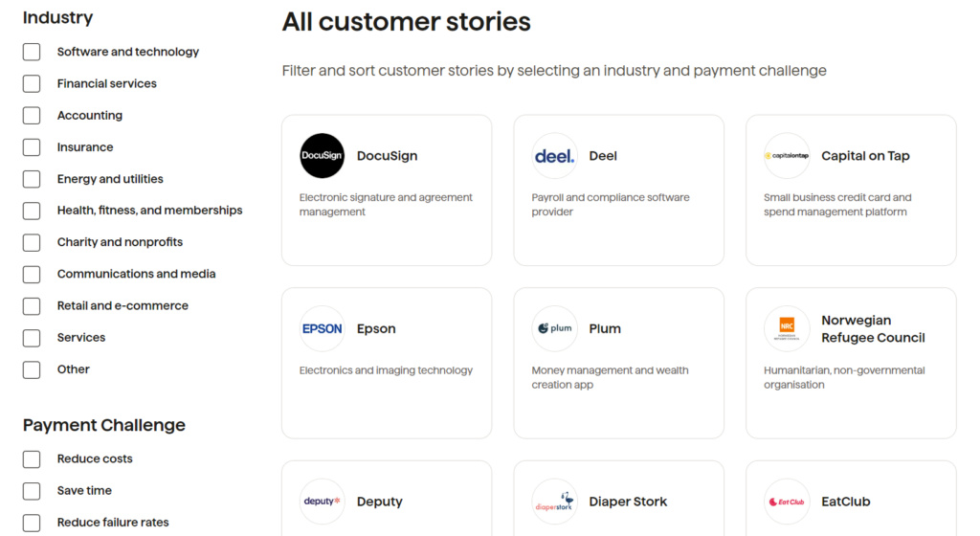
Task: Click the Plum logo icon
Action: (x=554, y=329)
